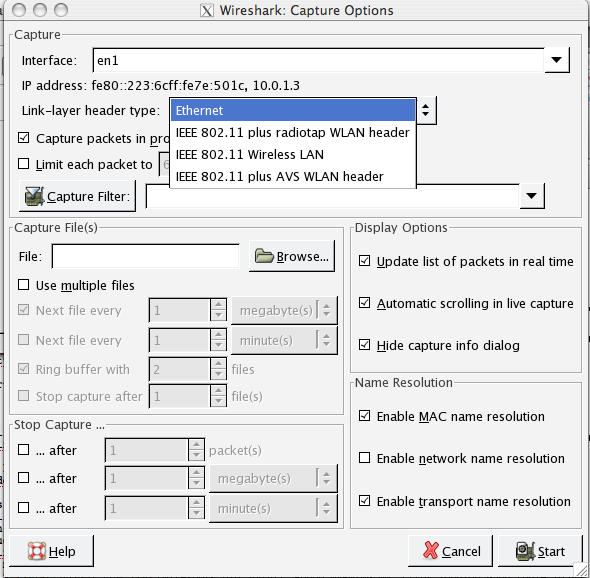This screenshot has width=590, height=578.
Task: Click the Capture Filter funnel icon
Action: click(x=34, y=196)
